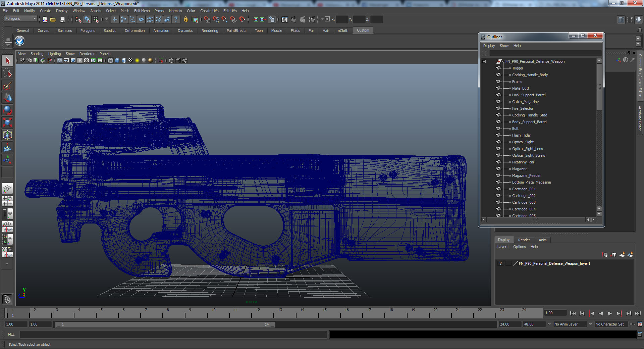Open the Polygons menu set dropdown
The image size is (644, 349).
tap(20, 18)
